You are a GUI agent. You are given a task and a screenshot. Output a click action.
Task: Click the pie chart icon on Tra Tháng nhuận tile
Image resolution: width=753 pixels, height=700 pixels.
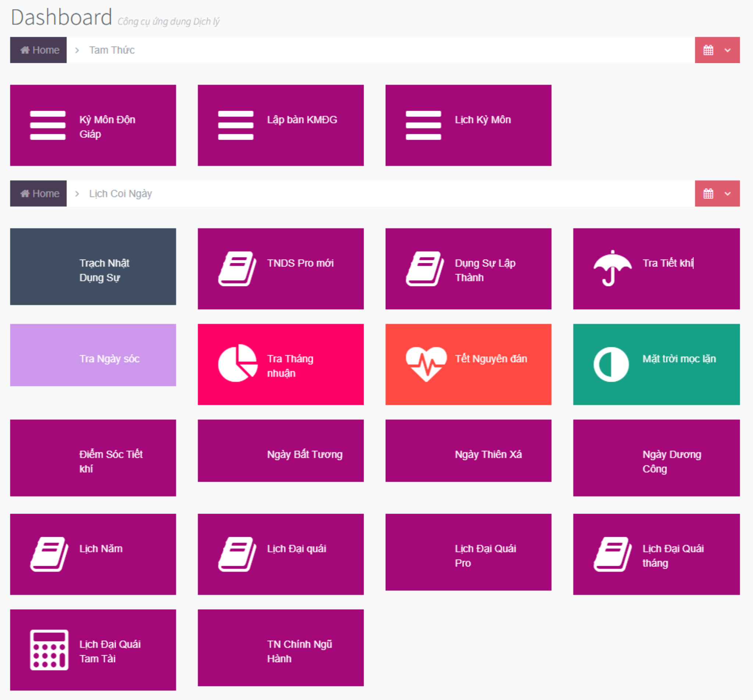click(238, 363)
